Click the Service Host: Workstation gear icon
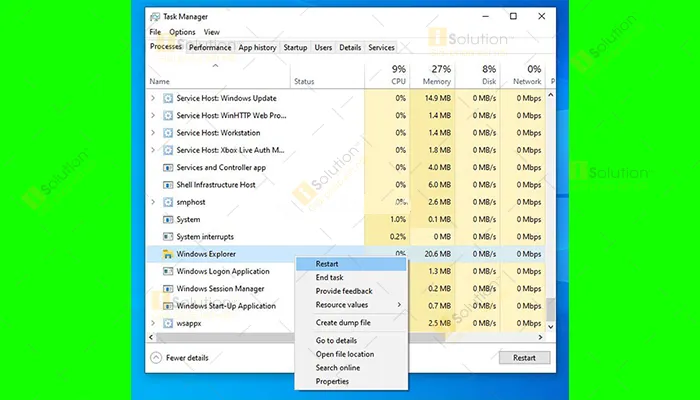Image resolution: width=700 pixels, height=400 pixels. (x=168, y=133)
